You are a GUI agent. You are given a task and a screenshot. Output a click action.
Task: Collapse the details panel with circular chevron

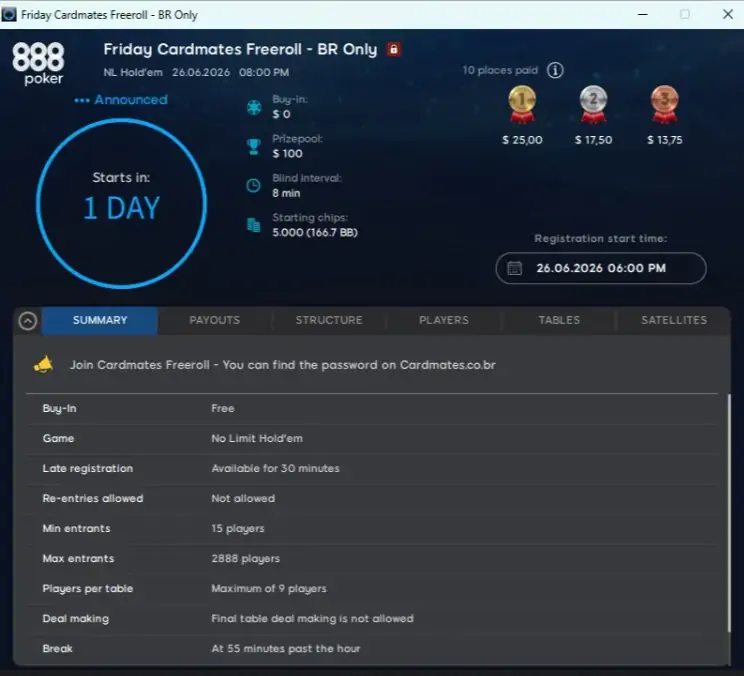28,321
